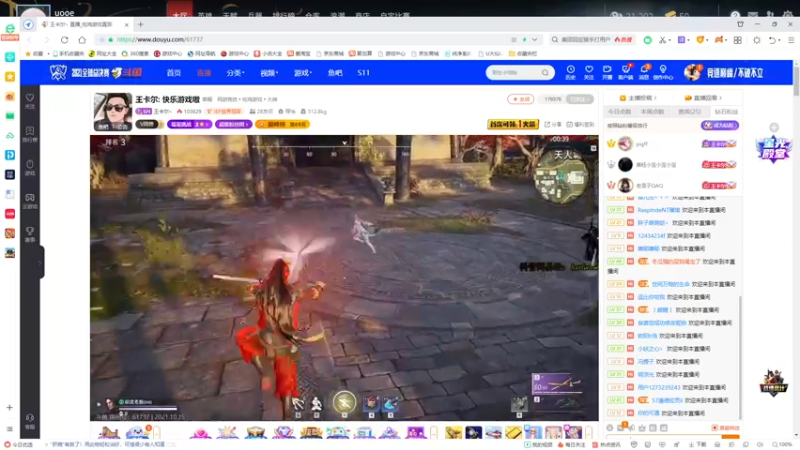Open the 收藏 favorites star bookmark

(x=34, y=54)
